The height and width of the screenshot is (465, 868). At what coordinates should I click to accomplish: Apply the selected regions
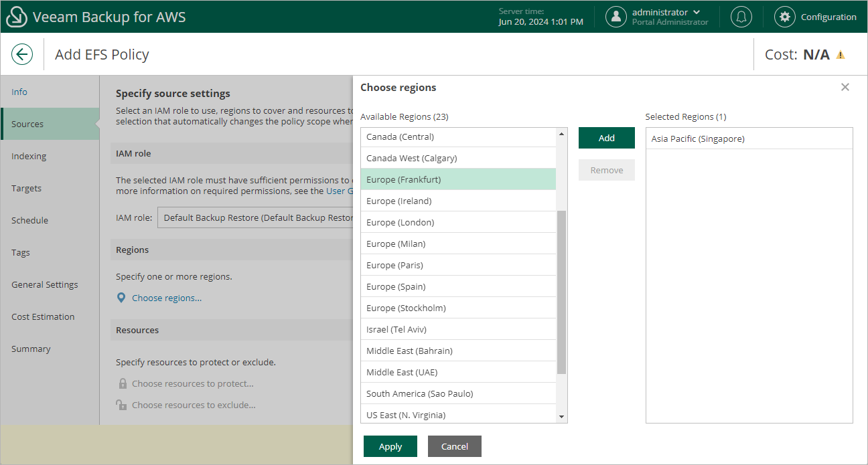(x=390, y=446)
